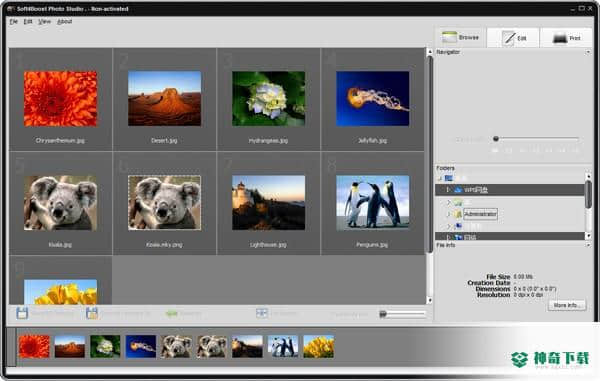
Task: Click the Administrator user folder icon
Action: [458, 214]
